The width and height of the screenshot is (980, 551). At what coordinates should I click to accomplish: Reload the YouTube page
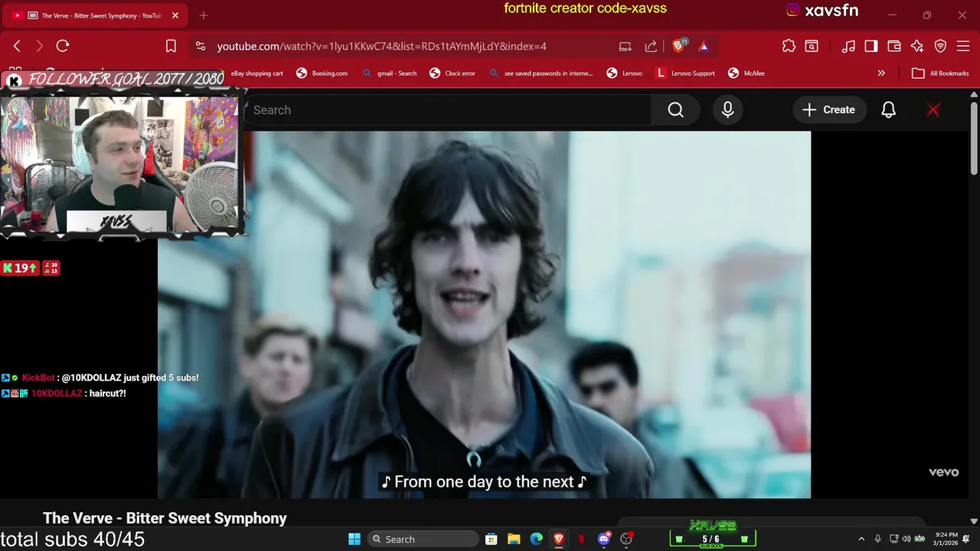(63, 46)
